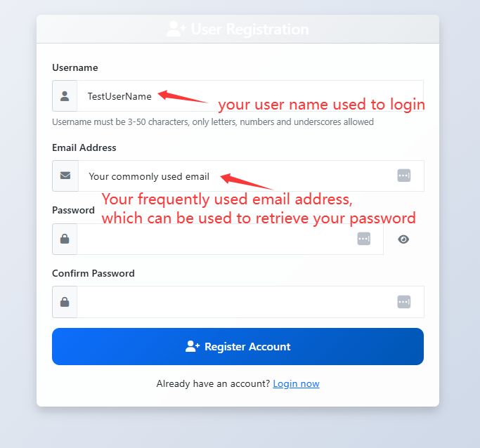Show the password using the eye icon
This screenshot has width=480, height=448.
[403, 239]
